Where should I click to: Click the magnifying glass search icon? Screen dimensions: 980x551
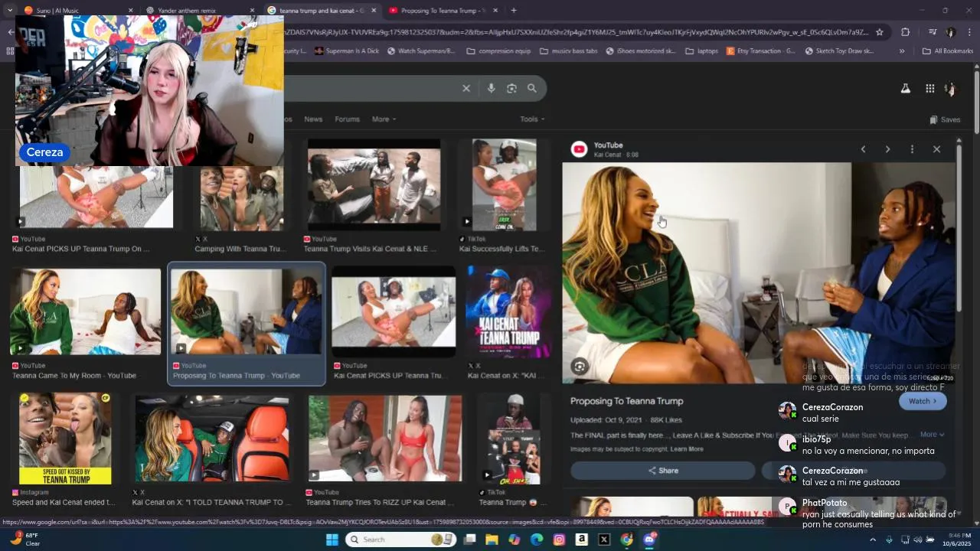(532, 89)
